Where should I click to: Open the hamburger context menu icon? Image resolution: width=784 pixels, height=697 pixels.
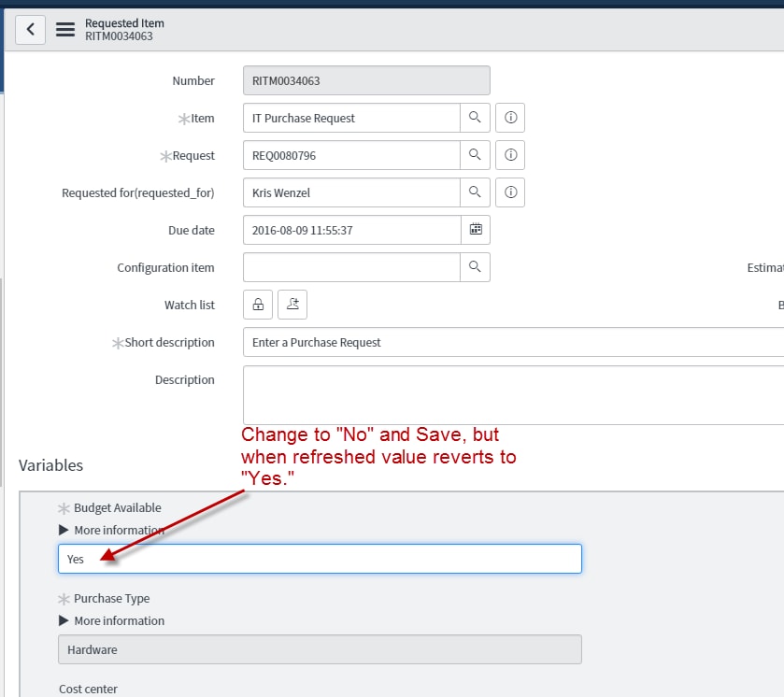point(65,30)
